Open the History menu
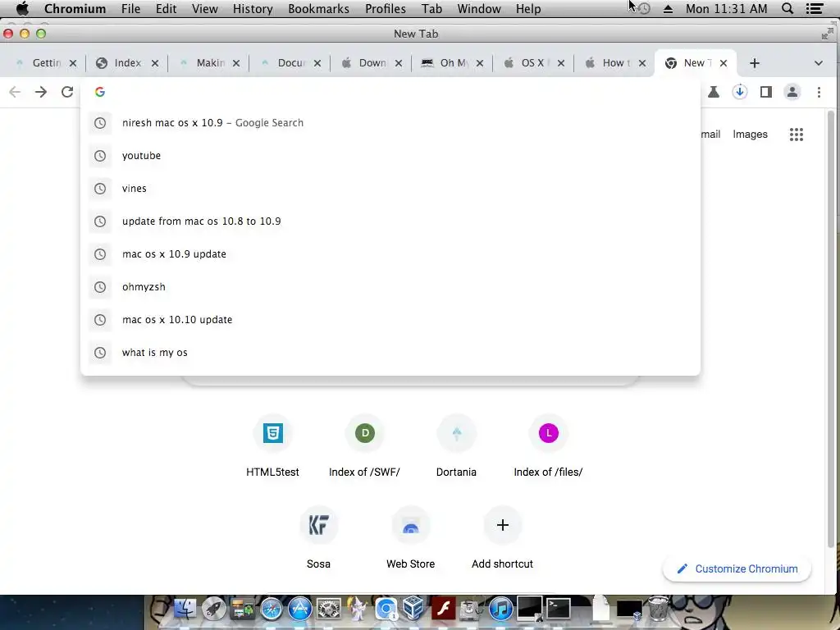This screenshot has height=630, width=840. click(253, 8)
